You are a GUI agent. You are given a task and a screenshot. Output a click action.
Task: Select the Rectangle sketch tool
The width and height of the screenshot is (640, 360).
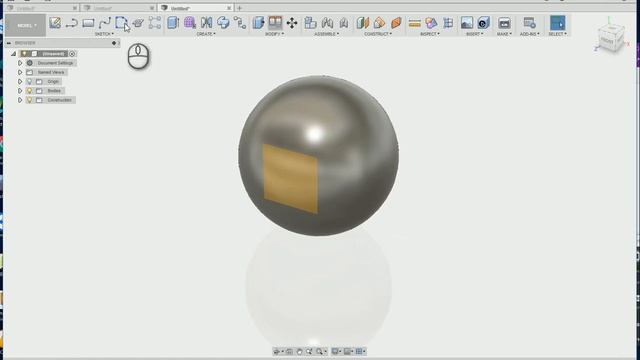click(88, 23)
